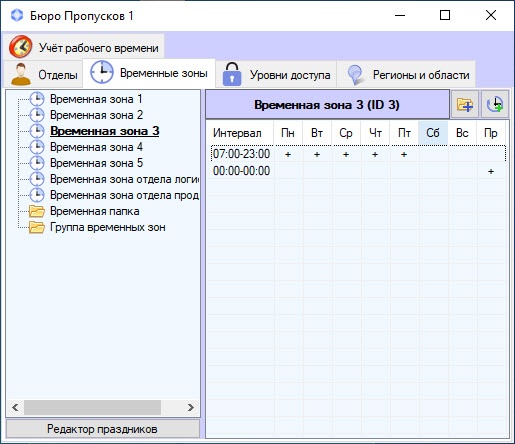The image size is (515, 444).
Task: Toggle Сб cell for interval 07:00-23:00
Action: tap(433, 154)
